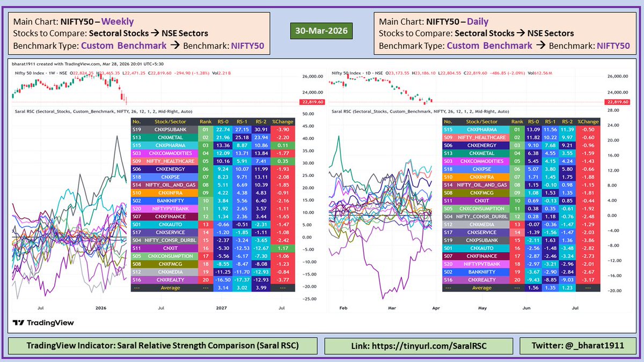Click the 11.82 value in daily table
644x362 pixels.
tap(534, 137)
